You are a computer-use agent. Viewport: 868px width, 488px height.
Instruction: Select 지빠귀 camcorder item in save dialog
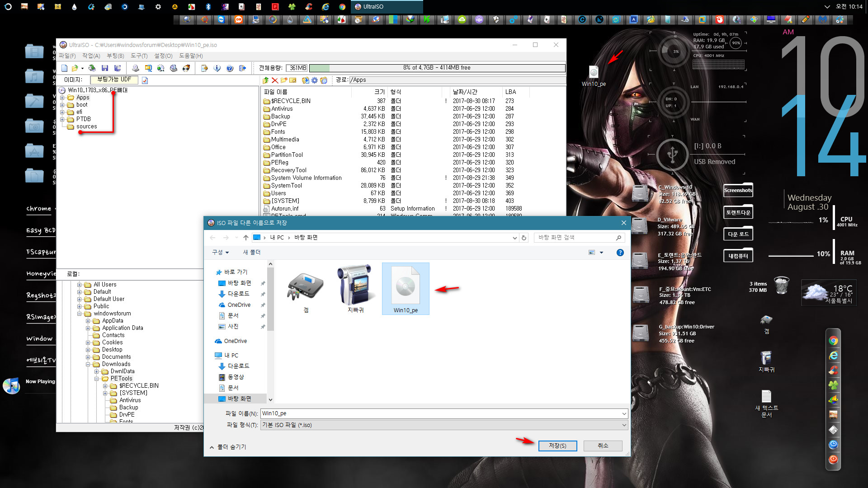click(x=356, y=289)
